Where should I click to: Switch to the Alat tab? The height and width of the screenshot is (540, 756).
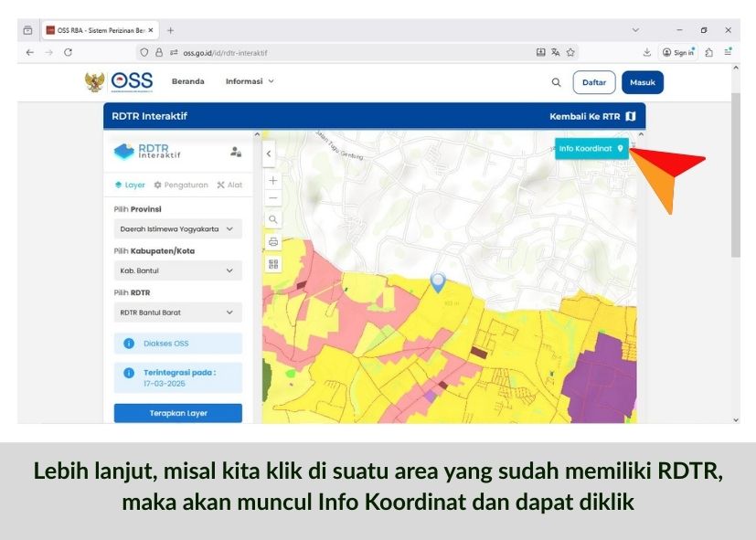[229, 185]
